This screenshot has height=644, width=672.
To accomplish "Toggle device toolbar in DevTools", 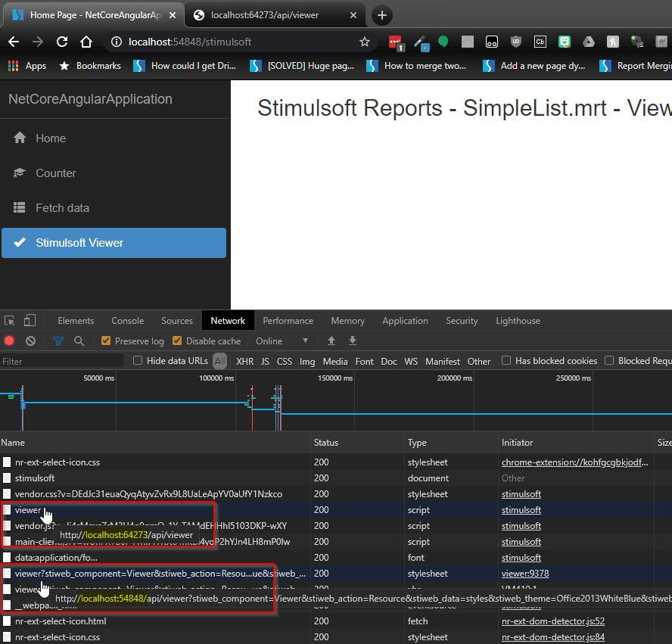I will pyautogui.click(x=30, y=321).
